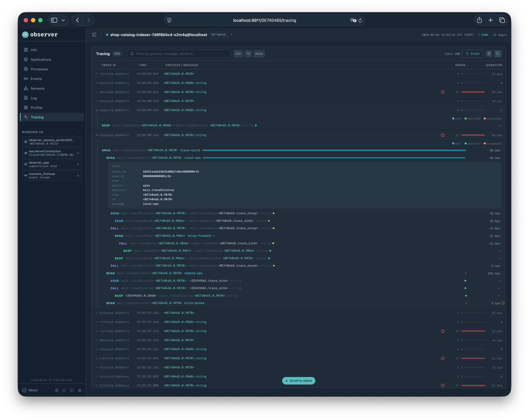Click the local-ops span duration bar
This screenshot has width=529, height=420.
(x=334, y=158)
